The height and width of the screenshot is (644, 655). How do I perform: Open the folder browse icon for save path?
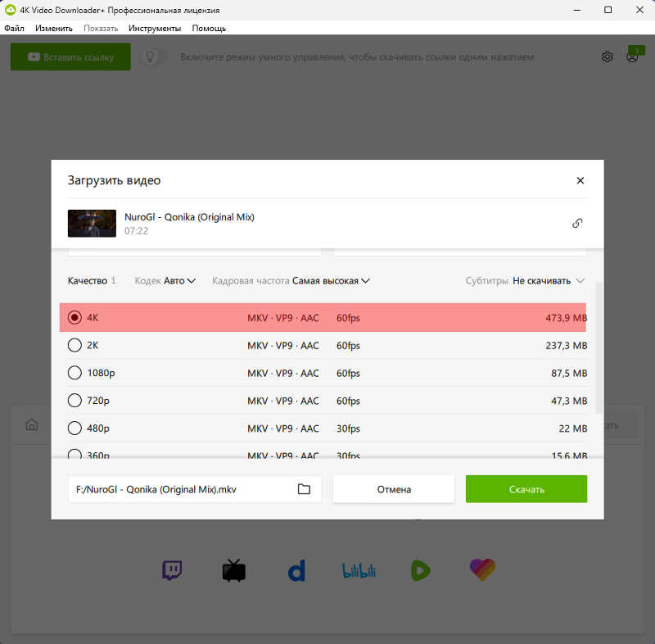(304, 489)
